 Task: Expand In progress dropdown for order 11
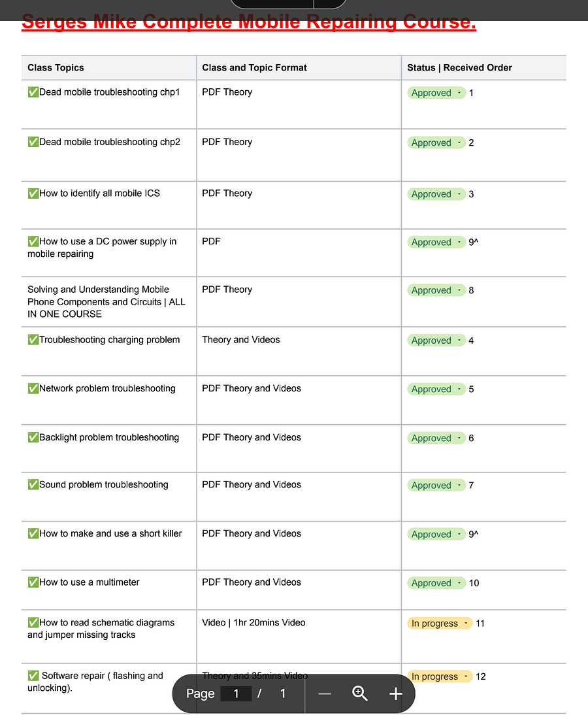[440, 624]
